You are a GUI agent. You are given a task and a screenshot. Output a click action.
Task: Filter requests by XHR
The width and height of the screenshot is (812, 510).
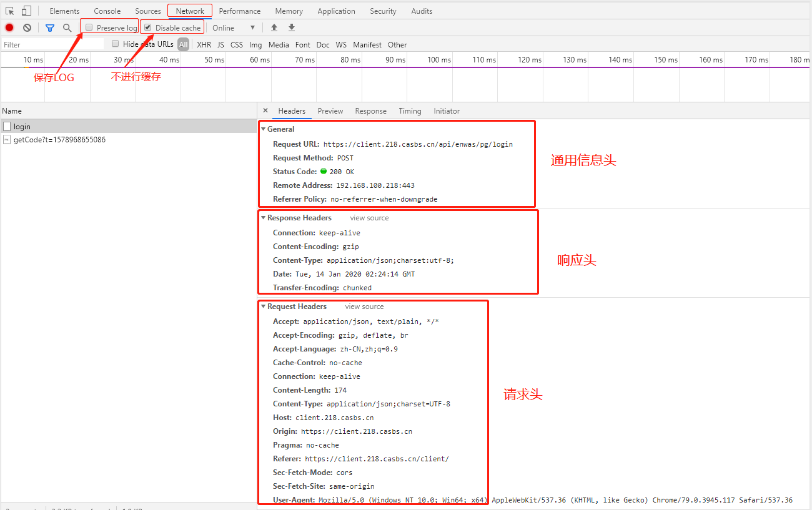(x=204, y=44)
